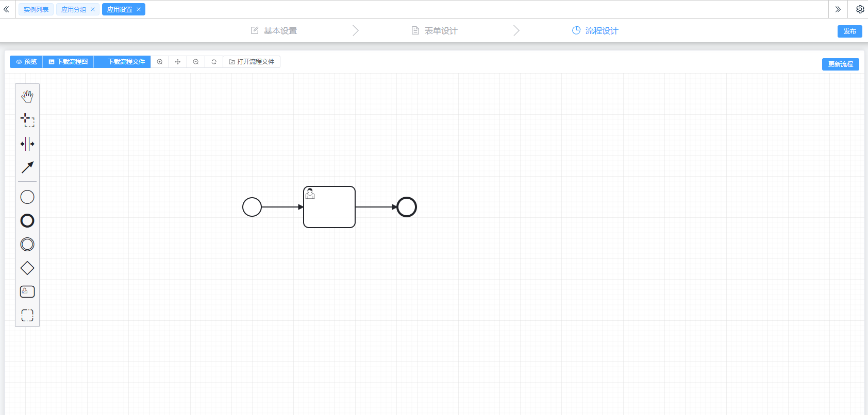The width and height of the screenshot is (868, 415).
Task: Select the start event on the canvas
Action: [252, 207]
